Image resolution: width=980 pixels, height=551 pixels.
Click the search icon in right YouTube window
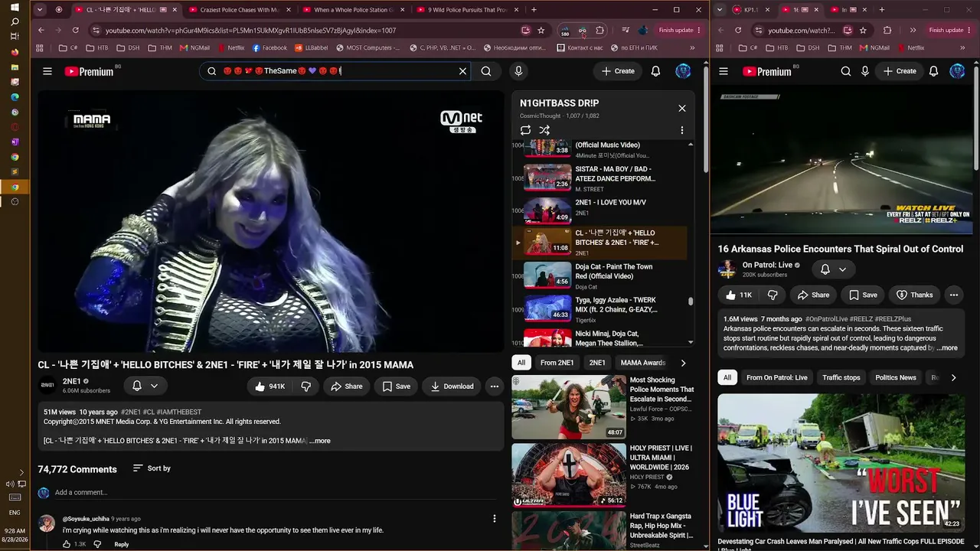846,71
